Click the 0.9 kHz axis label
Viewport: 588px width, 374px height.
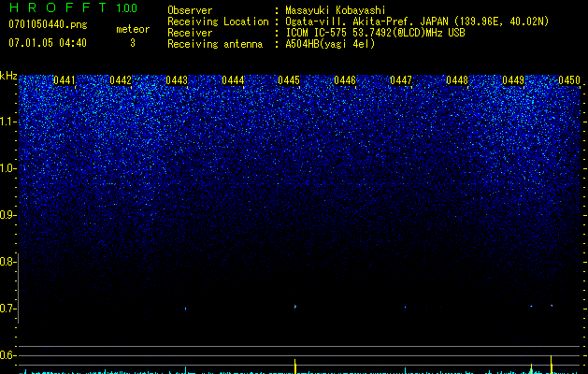pos(7,215)
